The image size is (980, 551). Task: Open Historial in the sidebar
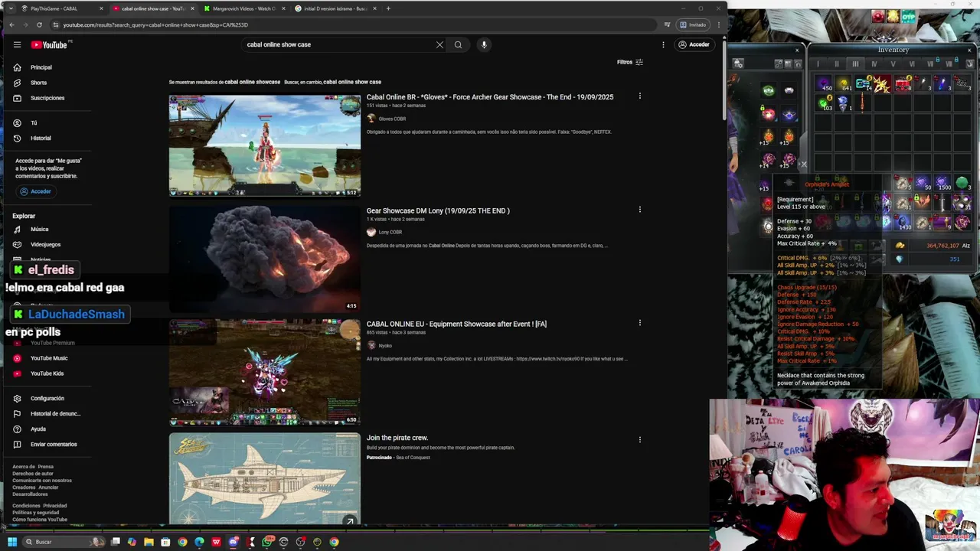pyautogui.click(x=41, y=139)
